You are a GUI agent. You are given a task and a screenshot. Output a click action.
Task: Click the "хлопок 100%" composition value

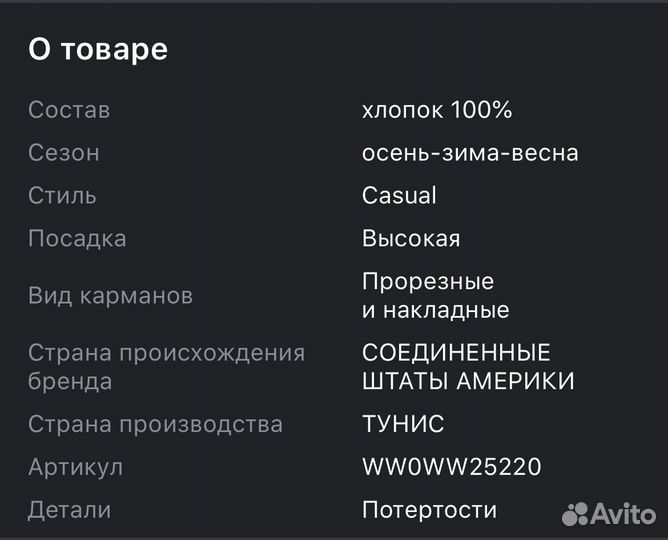(x=437, y=110)
